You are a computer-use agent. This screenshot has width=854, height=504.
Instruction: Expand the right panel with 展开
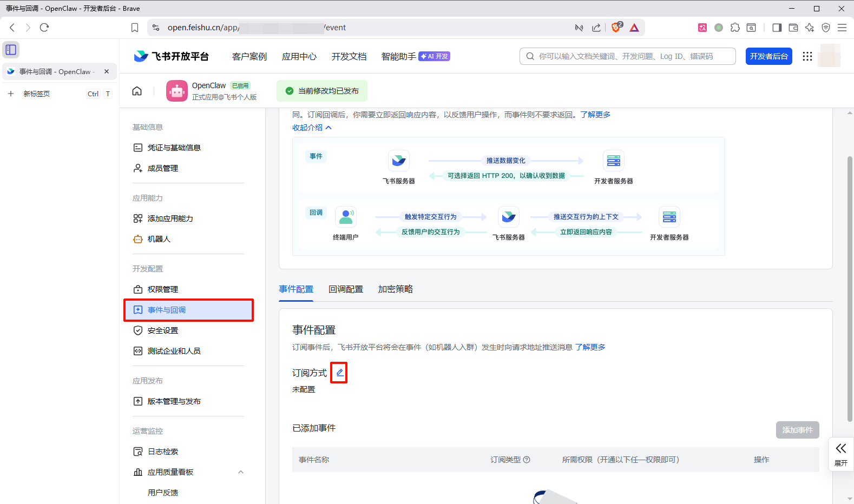pyautogui.click(x=840, y=454)
